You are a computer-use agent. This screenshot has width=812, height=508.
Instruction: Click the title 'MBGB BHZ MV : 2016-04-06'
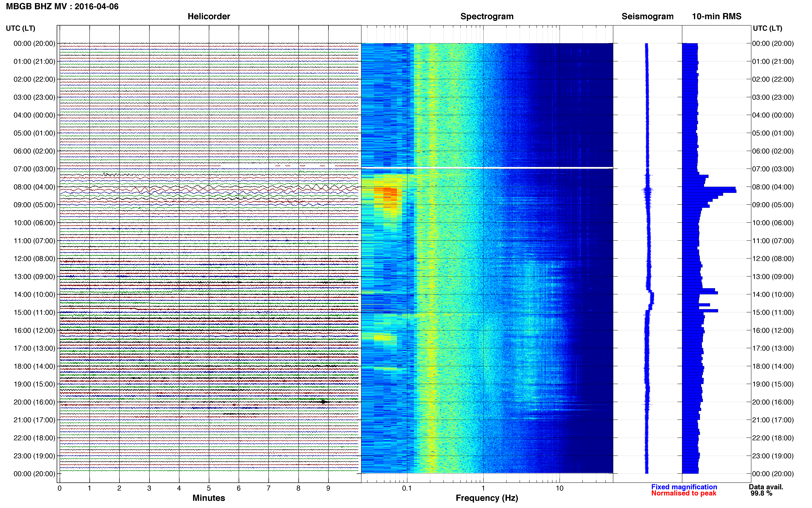pyautogui.click(x=62, y=6)
